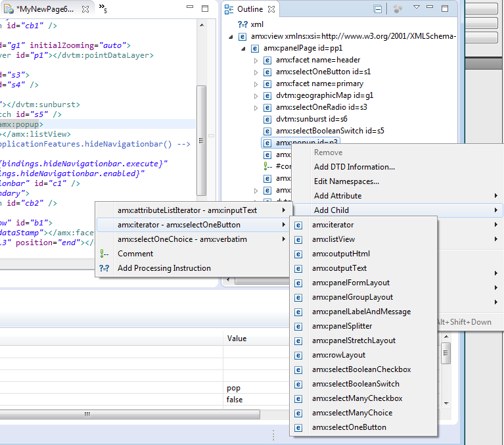Add amx:selectManyChoice child element

363,413
